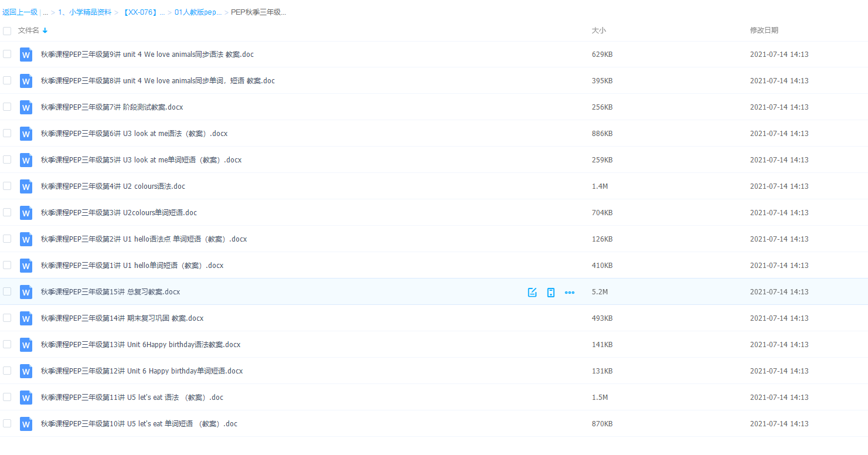Click Word icon of 第1讲 U1 hello file

pyautogui.click(x=26, y=266)
